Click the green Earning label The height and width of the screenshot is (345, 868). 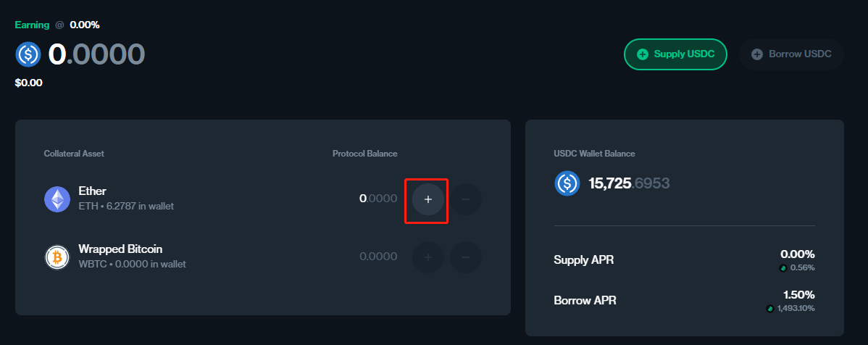tap(32, 25)
